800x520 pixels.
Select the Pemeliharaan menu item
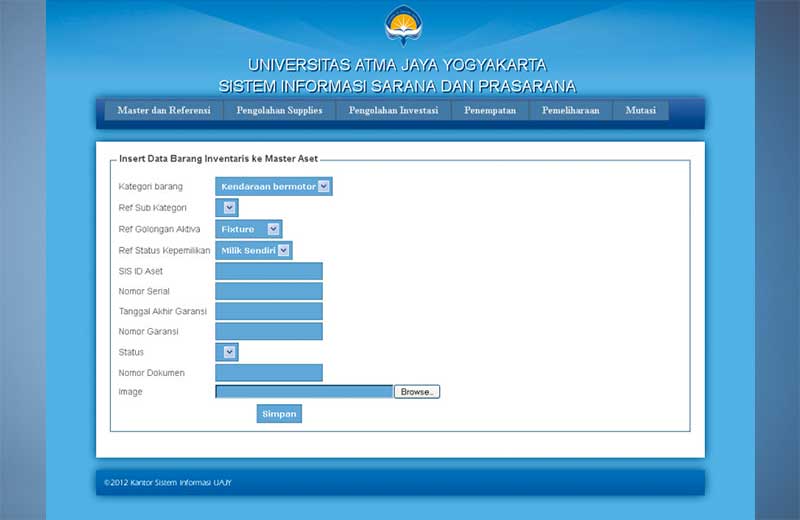[x=570, y=111]
